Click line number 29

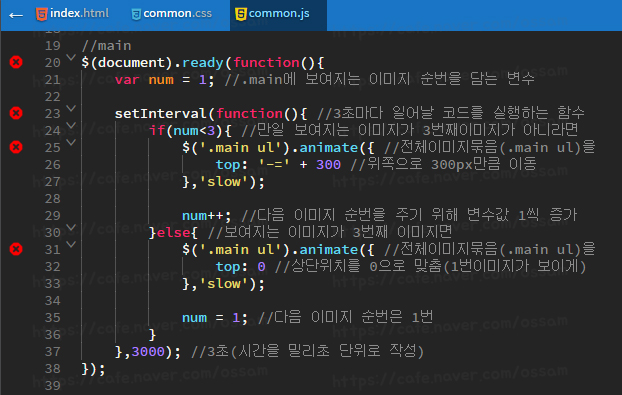pyautogui.click(x=53, y=216)
